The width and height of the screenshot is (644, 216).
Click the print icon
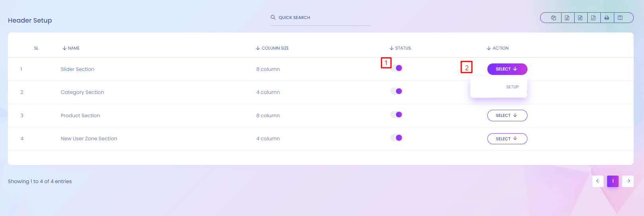607,18
